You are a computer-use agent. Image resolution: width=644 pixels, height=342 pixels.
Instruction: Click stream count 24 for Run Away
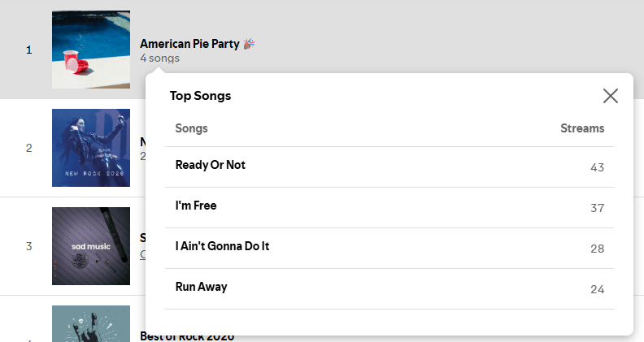598,289
